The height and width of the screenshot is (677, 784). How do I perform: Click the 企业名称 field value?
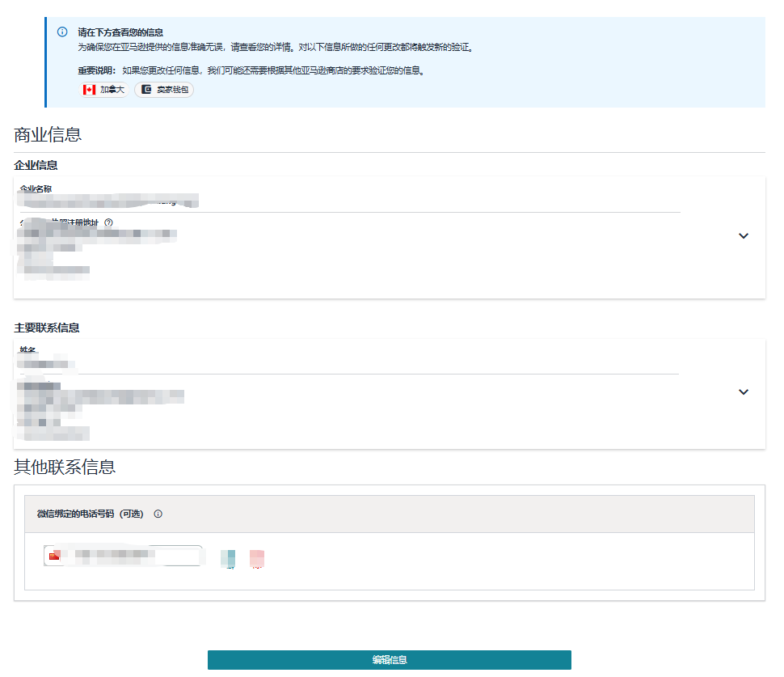point(105,201)
